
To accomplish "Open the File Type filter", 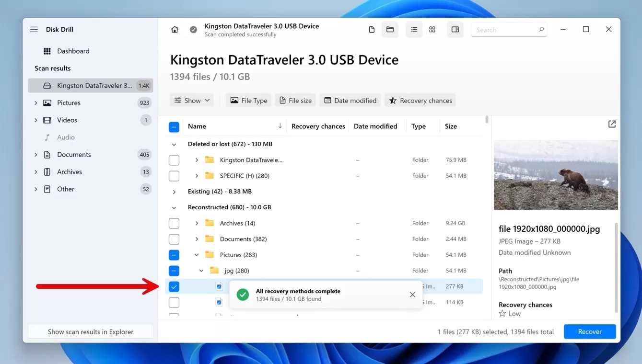I will [x=248, y=100].
